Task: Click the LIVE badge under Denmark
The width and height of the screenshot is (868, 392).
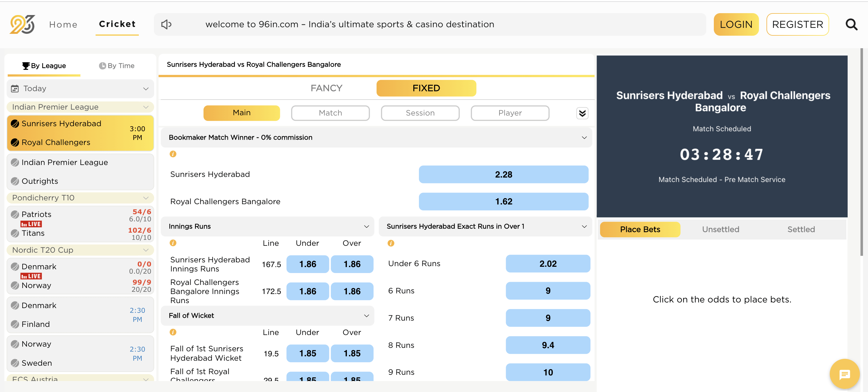Action: [x=31, y=276]
